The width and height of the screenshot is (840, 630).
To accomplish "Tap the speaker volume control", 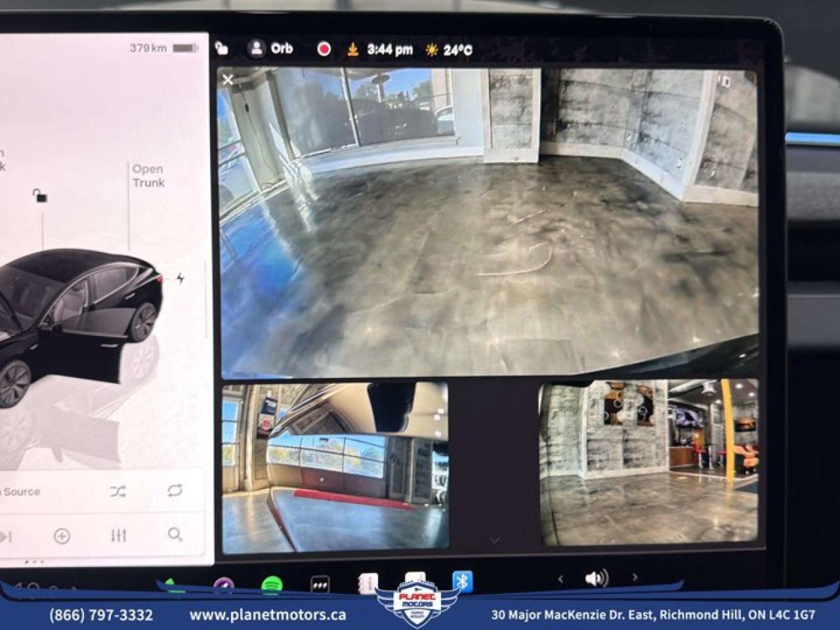I will click(x=596, y=578).
